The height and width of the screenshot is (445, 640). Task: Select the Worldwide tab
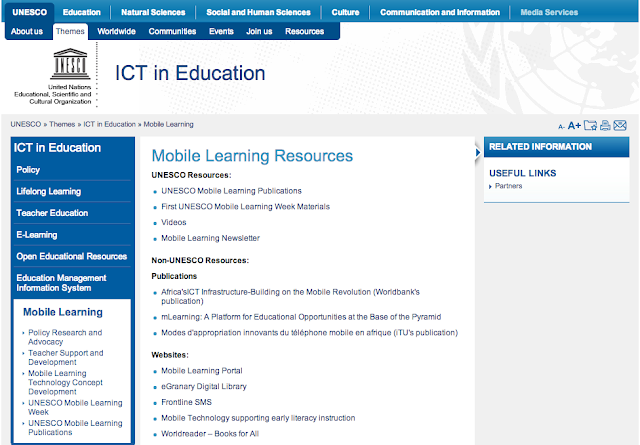click(116, 31)
